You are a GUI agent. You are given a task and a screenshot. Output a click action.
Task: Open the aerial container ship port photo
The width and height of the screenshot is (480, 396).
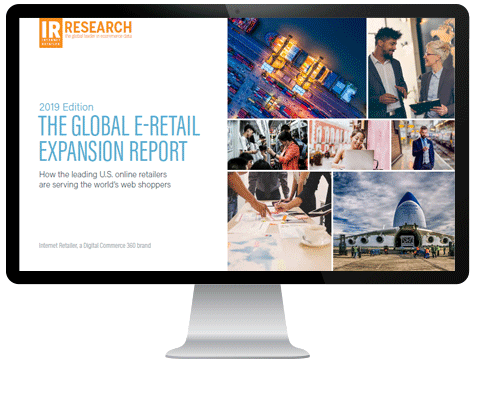[x=297, y=68]
